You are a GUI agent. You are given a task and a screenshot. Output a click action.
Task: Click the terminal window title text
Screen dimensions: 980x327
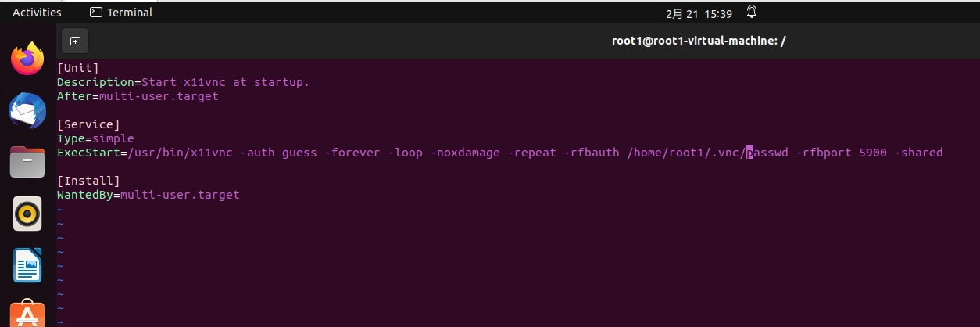coord(698,41)
